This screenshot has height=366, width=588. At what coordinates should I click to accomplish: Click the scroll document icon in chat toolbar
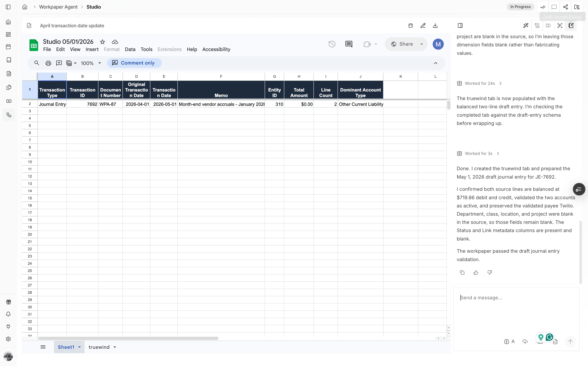click(537, 26)
